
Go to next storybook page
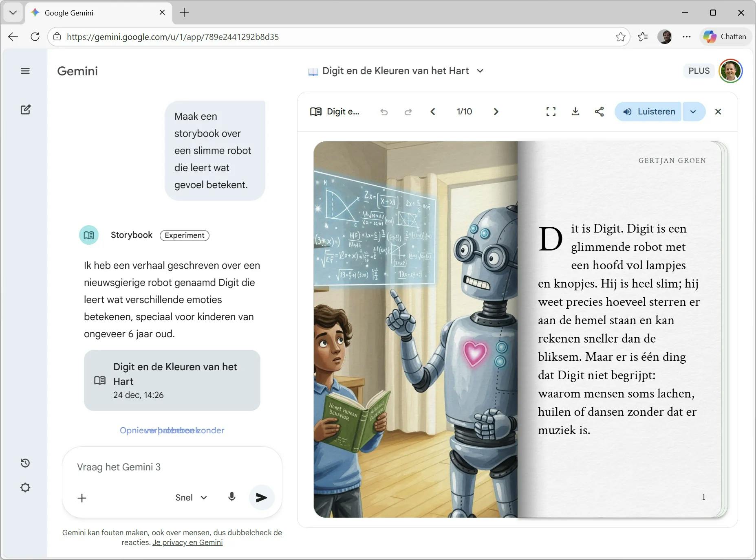pyautogui.click(x=496, y=112)
